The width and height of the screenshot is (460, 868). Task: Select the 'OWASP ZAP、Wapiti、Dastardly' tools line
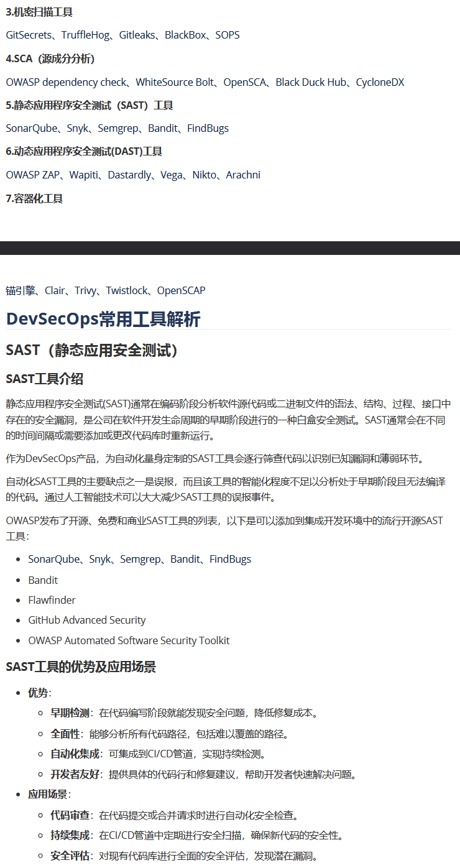pyautogui.click(x=133, y=175)
